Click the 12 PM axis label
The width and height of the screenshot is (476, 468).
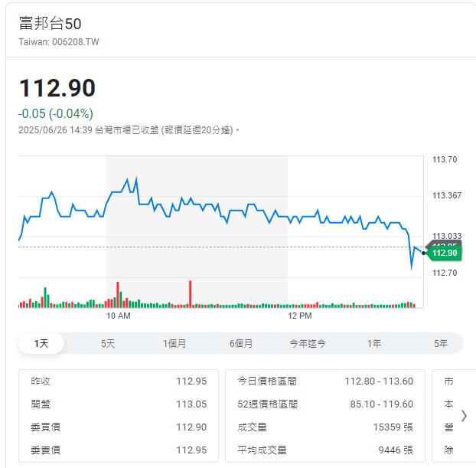[x=300, y=316]
